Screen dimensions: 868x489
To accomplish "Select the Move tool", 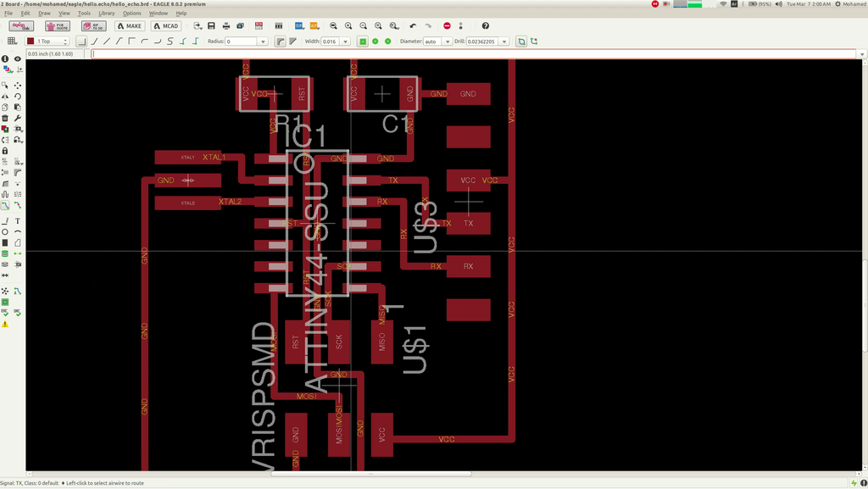I will pyautogui.click(x=18, y=86).
